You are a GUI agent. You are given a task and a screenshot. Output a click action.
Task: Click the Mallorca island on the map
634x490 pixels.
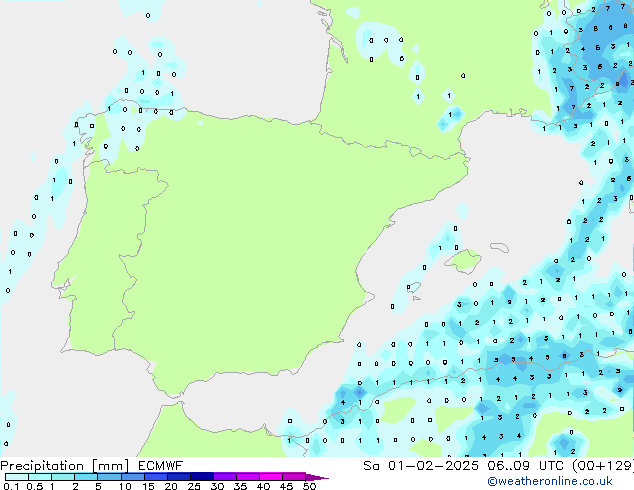(463, 262)
